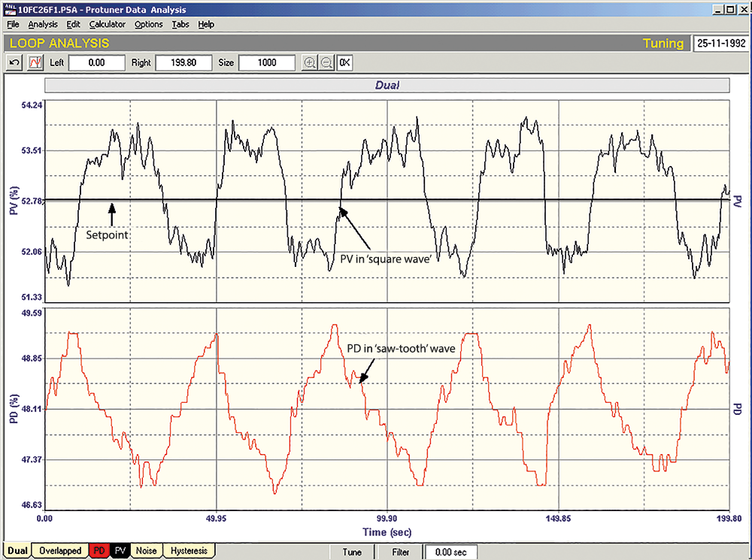752x560 pixels.
Task: Click the Time (sec) axis label
Action: point(387,532)
